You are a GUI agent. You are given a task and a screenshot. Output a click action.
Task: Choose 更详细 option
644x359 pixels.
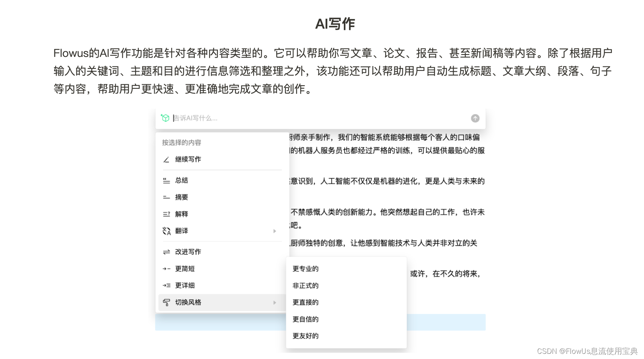click(222, 285)
